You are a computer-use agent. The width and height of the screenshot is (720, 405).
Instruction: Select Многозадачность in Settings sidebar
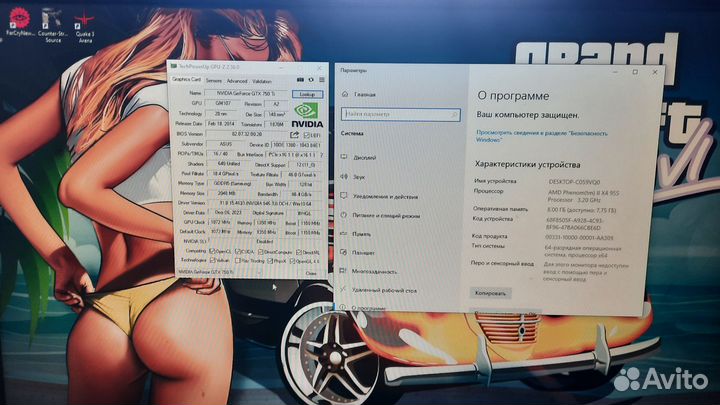pos(374,271)
